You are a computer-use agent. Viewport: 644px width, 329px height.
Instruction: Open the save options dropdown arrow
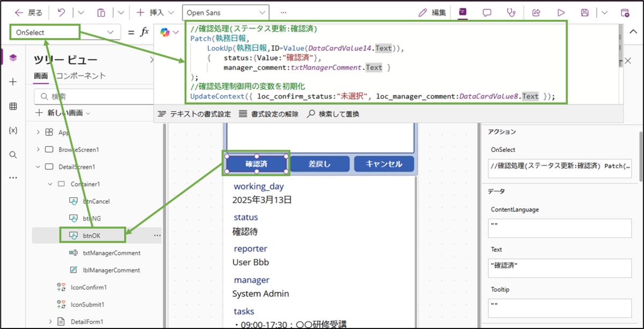[x=604, y=12]
